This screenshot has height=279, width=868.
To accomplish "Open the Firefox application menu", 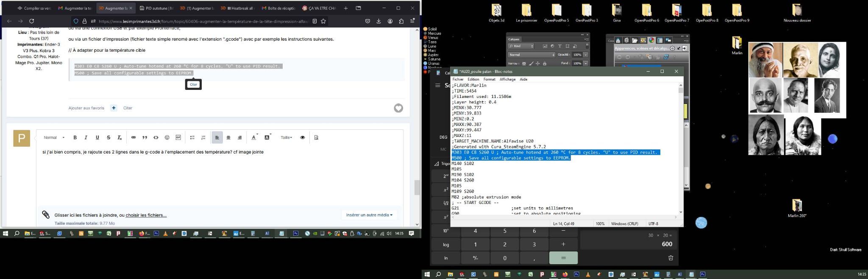I will [x=412, y=21].
